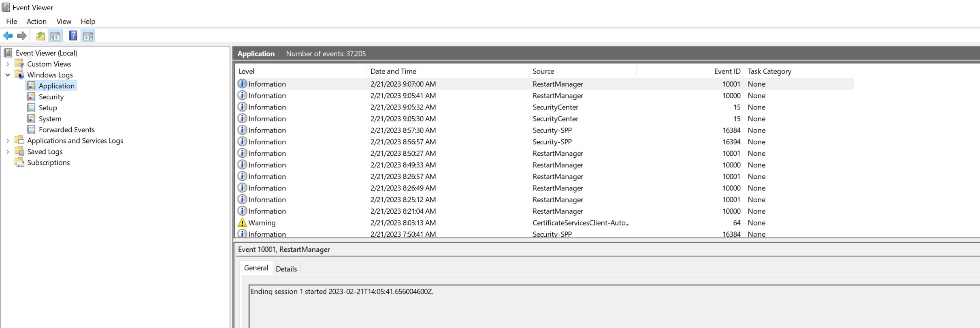
Task: Click the Up one level folder icon
Action: [x=40, y=36]
